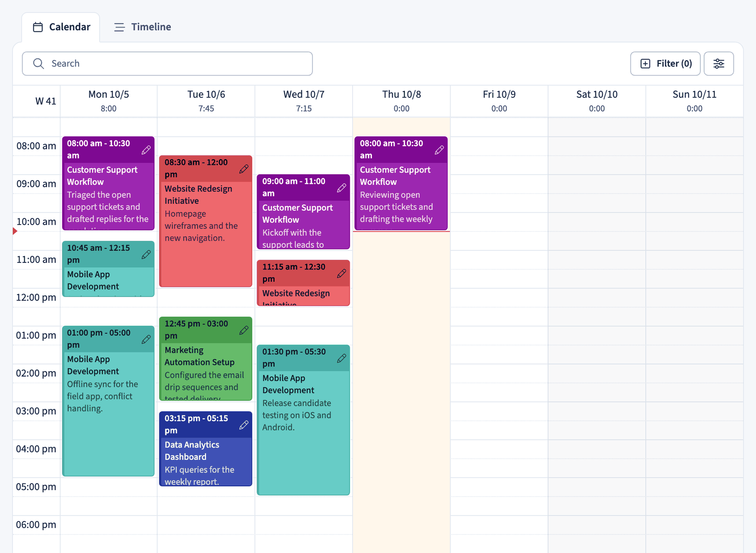The image size is (756, 553).
Task: Select the Sun 10/11 column header
Action: [x=695, y=101]
